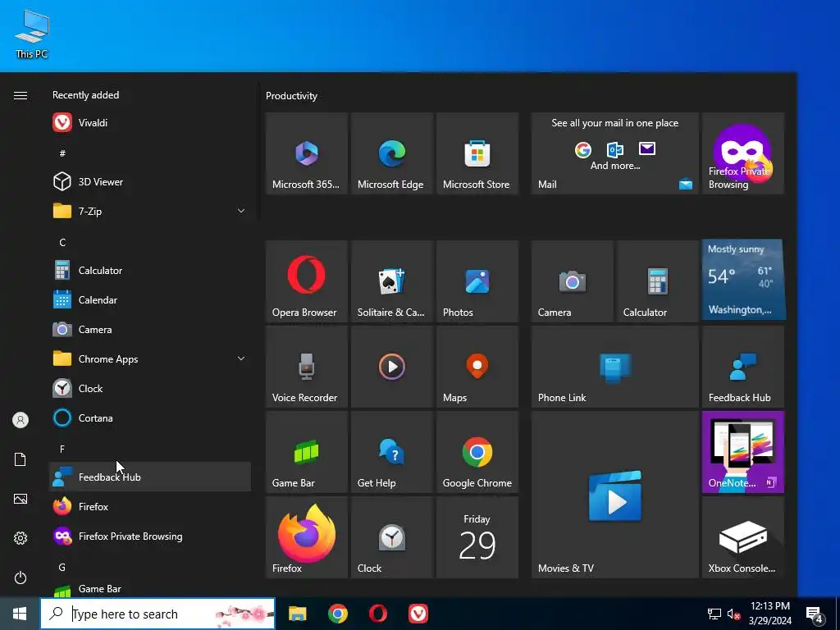Open the OneNote tile

click(x=743, y=452)
